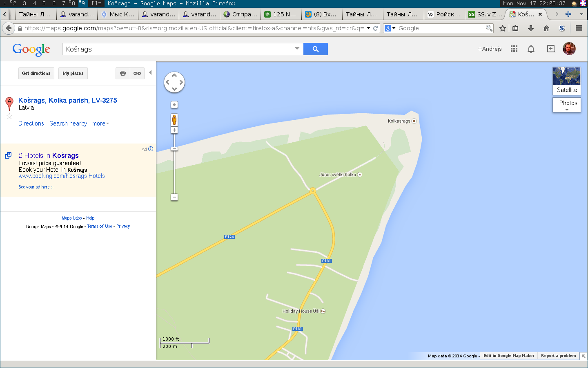Open 2 Hotels in Košrags ad

(x=49, y=155)
